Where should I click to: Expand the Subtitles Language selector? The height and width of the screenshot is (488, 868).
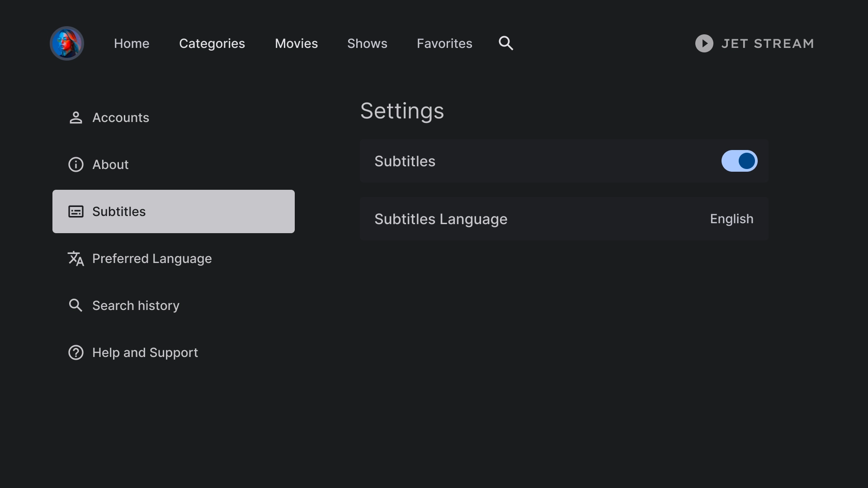coord(731,219)
